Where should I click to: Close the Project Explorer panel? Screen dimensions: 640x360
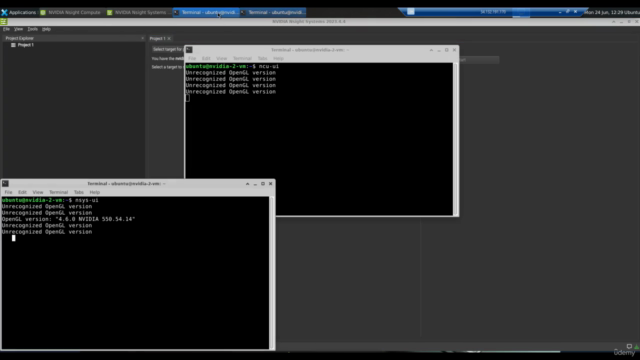pos(142,38)
